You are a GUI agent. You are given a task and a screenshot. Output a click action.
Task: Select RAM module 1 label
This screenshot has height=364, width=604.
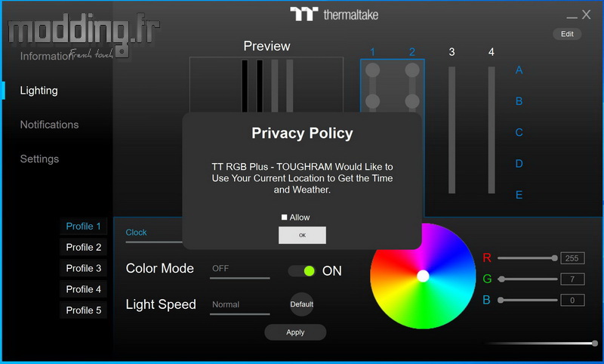(x=372, y=52)
